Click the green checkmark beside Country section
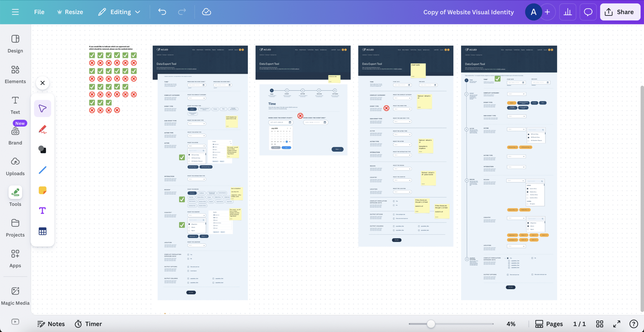The height and width of the screenshot is (332, 644). 182,225
